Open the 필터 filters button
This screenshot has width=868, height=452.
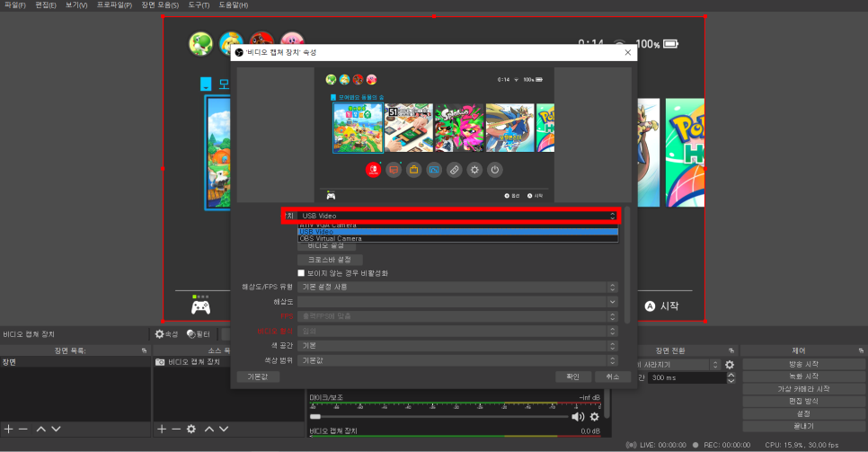[199, 334]
